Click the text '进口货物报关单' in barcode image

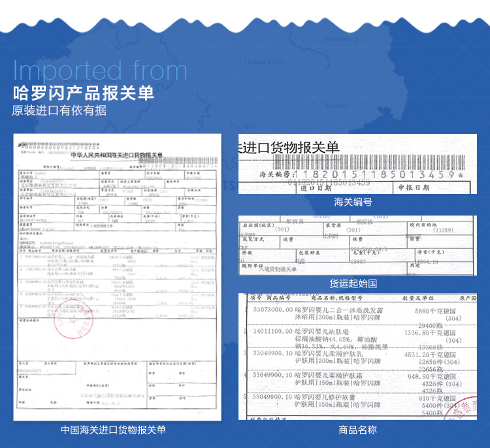pos(290,147)
